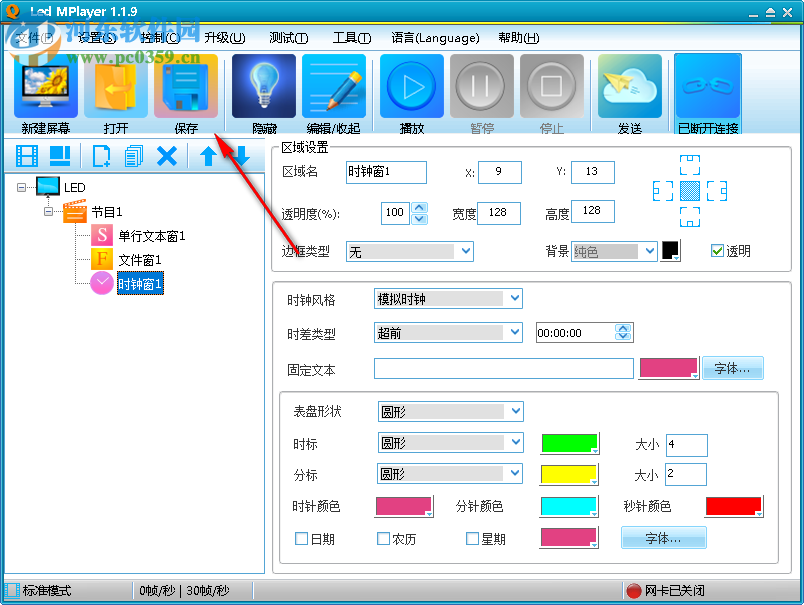Click the 字体 button beside 固定文本
Image resolution: width=804 pixels, height=605 pixels.
pos(733,367)
